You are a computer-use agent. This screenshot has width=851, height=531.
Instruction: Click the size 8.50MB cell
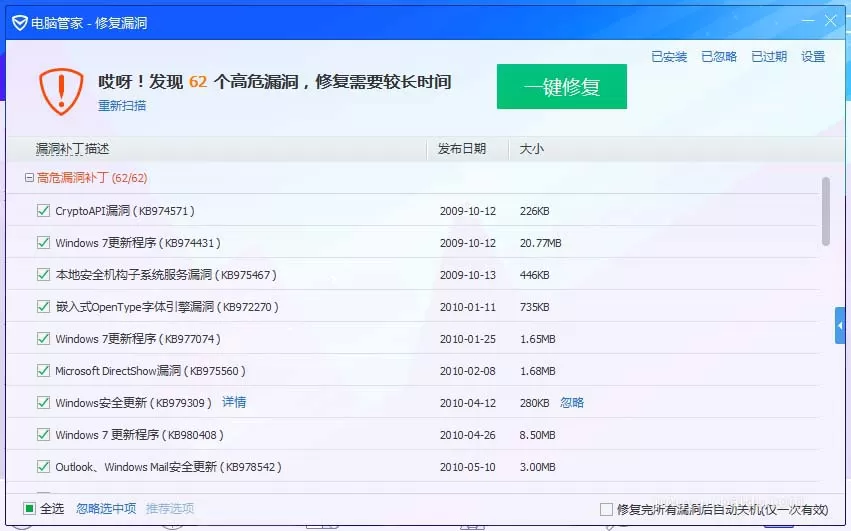coord(537,435)
